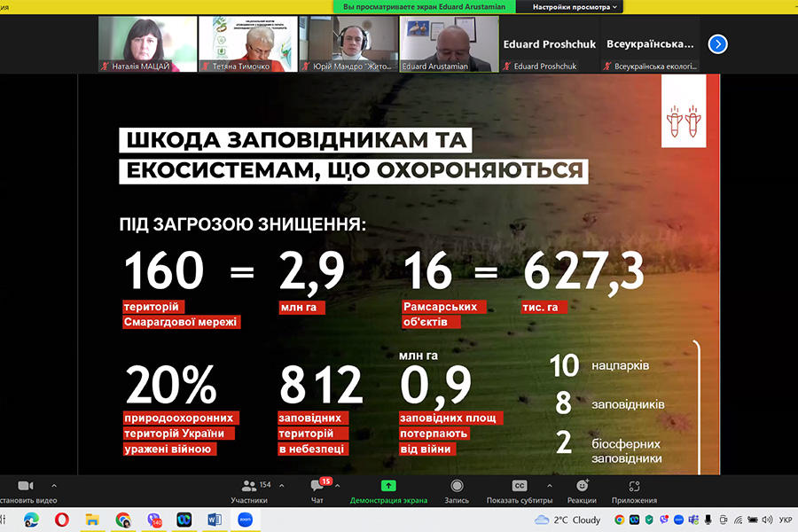Click the green Демонстрация экрана share icon

click(x=388, y=486)
